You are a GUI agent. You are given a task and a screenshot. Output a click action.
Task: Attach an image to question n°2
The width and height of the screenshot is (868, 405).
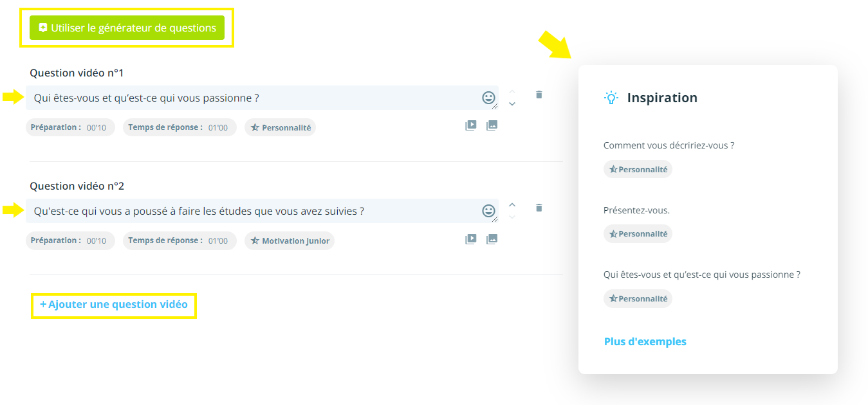point(492,239)
